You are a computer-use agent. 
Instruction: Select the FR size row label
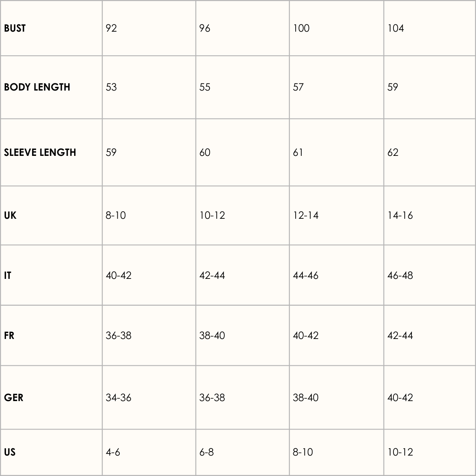click(x=9, y=335)
